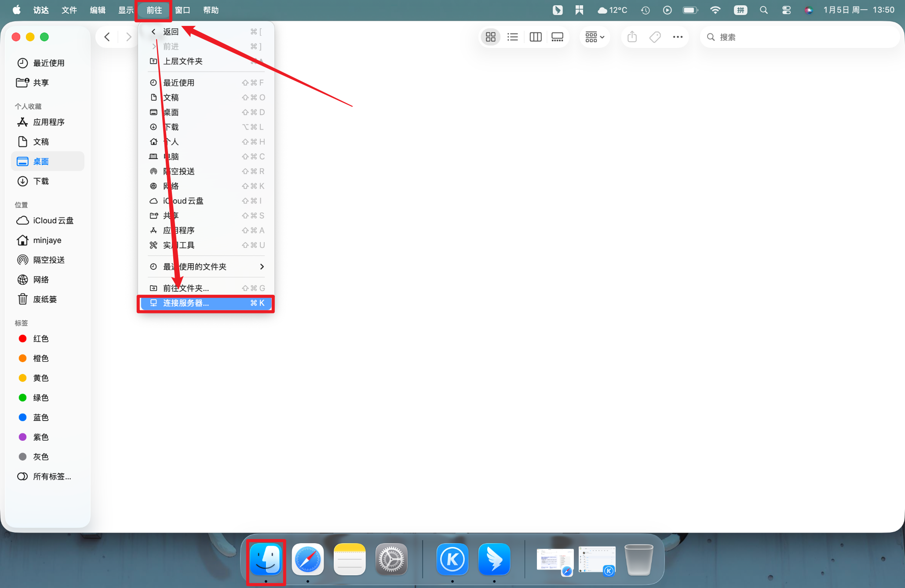Screen dimensions: 905x588
Task: Switch to gallery view in toolbar
Action: tap(557, 37)
